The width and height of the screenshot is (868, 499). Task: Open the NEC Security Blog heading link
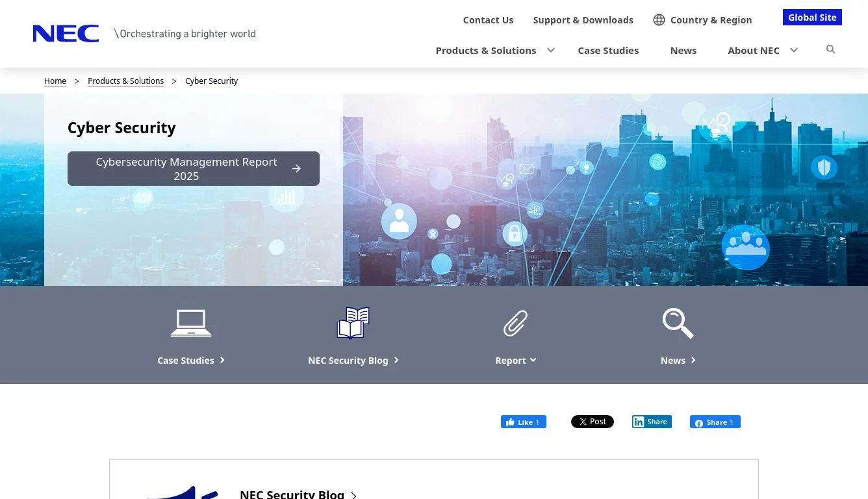pos(292,494)
